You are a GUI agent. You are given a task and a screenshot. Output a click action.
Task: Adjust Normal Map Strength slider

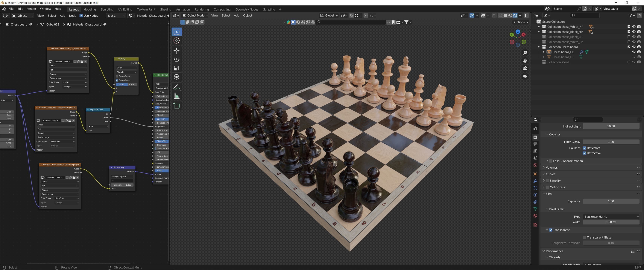122,185
